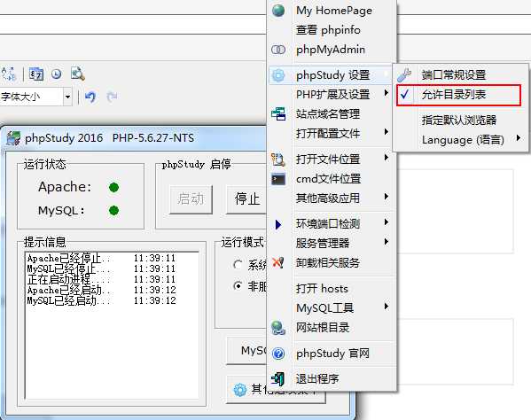
Task: Click the 网站根目录 icon
Action: pyautogui.click(x=278, y=328)
